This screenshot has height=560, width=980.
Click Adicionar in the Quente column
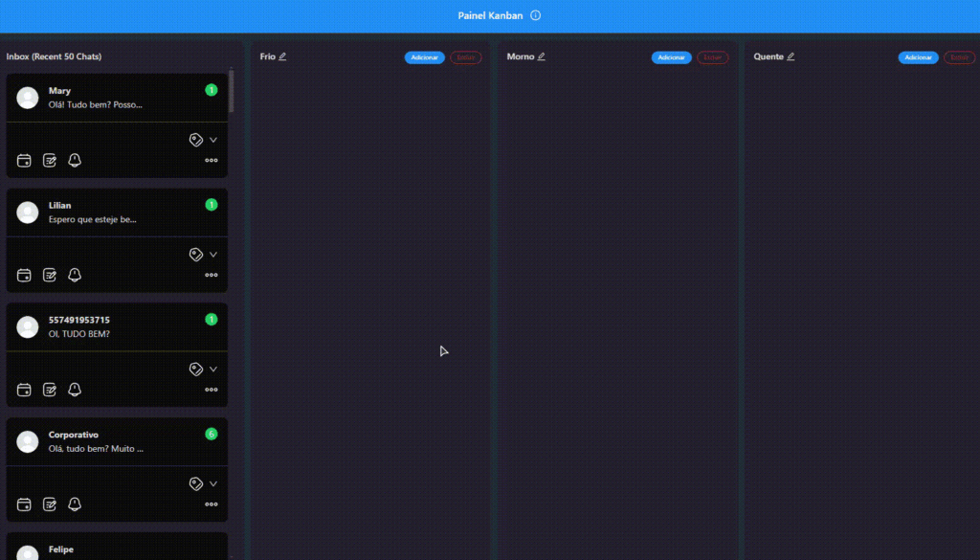918,57
